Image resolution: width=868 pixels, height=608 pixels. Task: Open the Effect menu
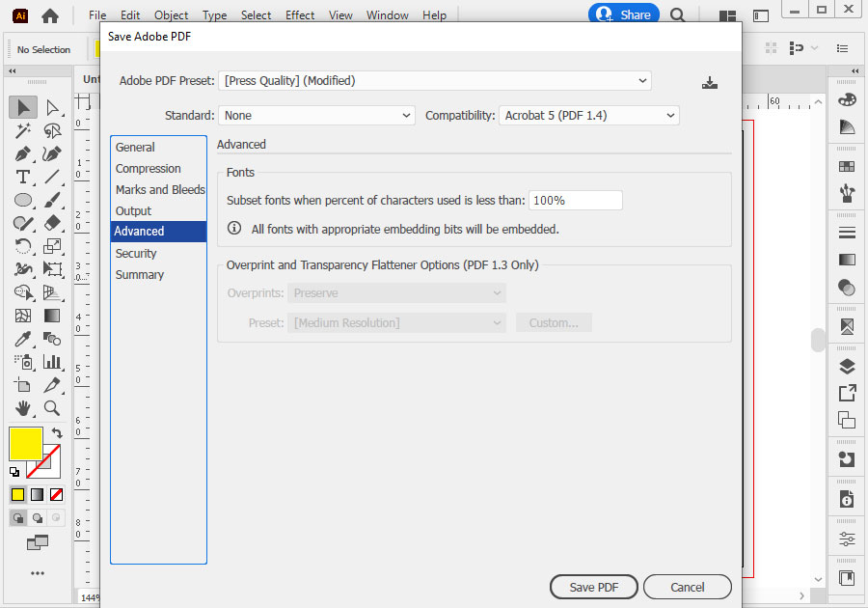pyautogui.click(x=300, y=15)
